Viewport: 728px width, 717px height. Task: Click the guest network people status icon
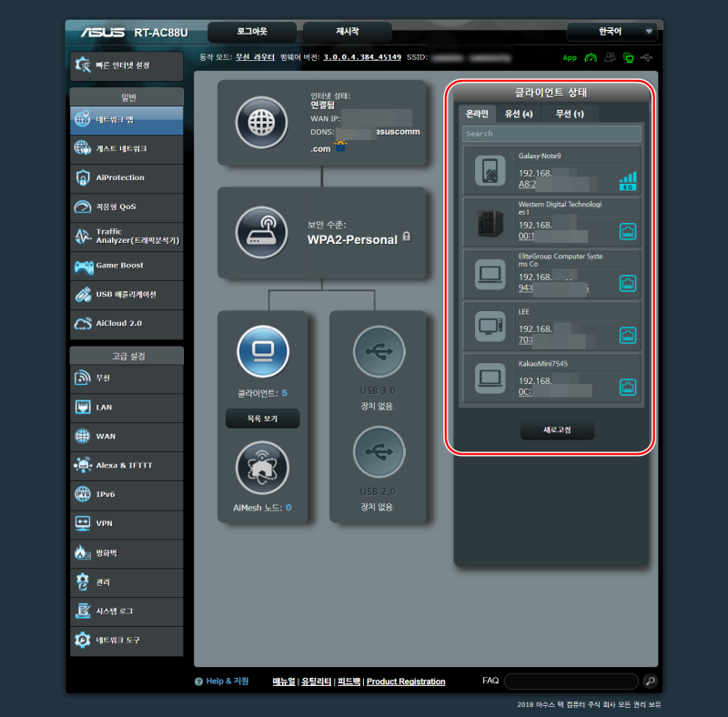pos(610,57)
